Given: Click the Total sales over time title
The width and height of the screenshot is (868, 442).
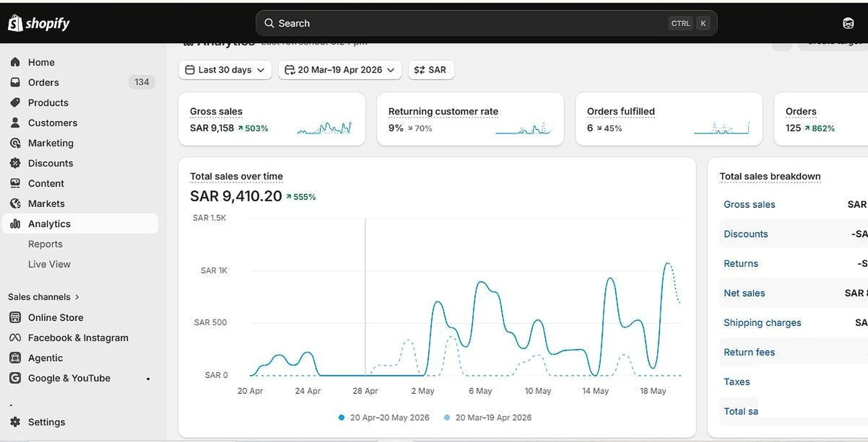Looking at the screenshot, I should pos(237,176).
